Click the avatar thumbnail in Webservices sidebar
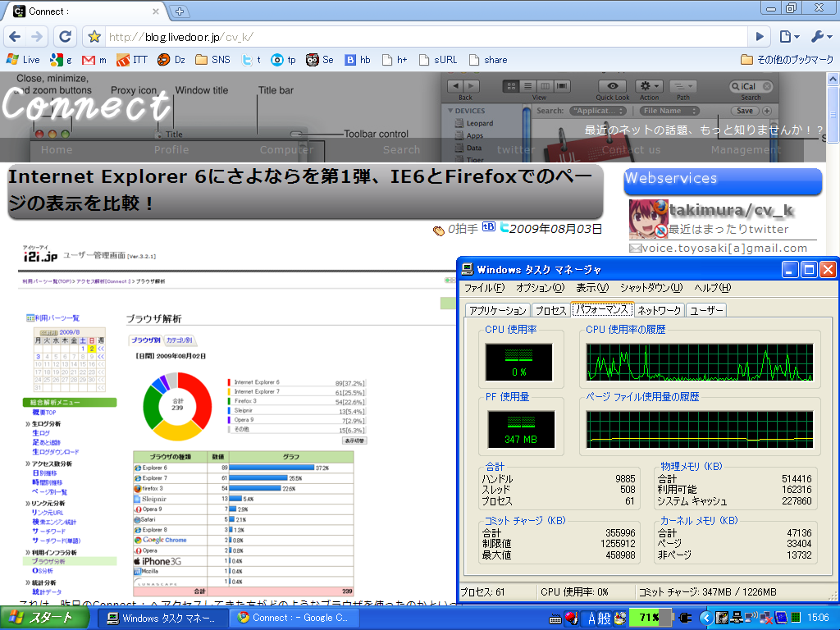Image resolution: width=840 pixels, height=630 pixels. [648, 218]
